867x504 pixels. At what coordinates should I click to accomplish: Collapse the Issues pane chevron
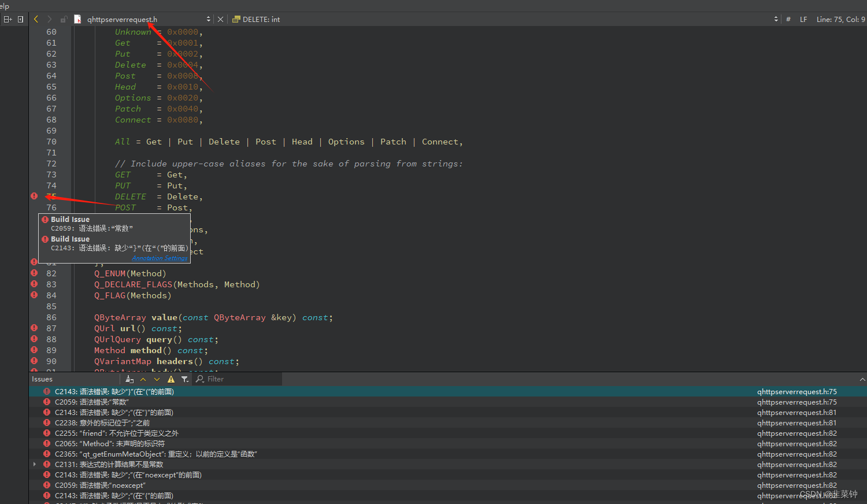(x=862, y=379)
